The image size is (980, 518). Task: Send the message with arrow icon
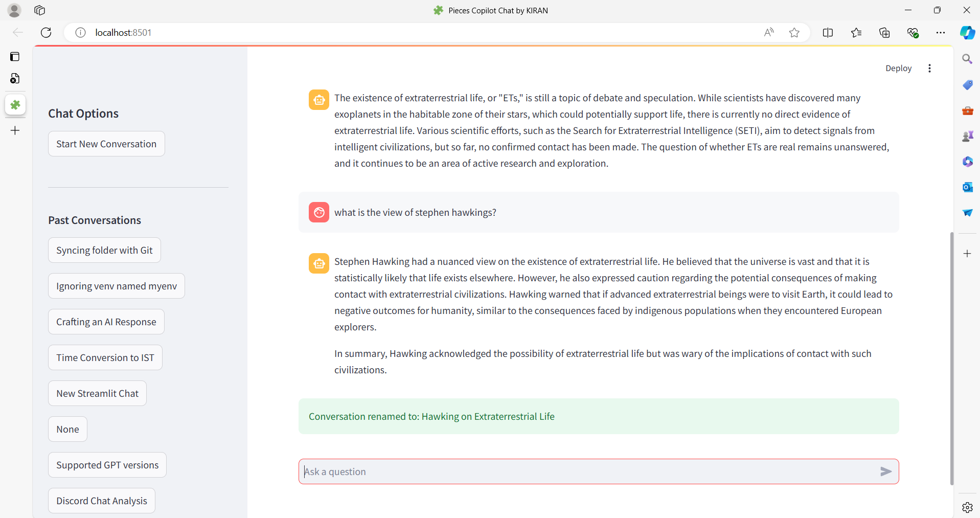point(886,471)
